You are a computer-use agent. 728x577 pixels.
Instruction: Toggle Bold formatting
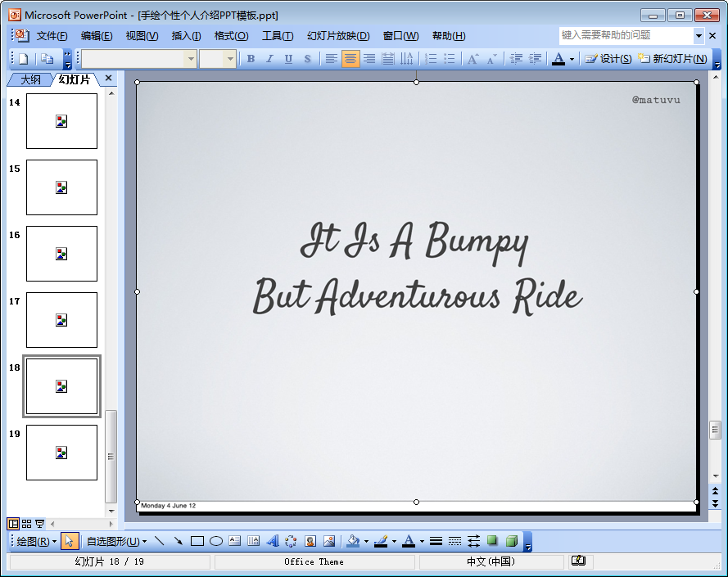(251, 58)
